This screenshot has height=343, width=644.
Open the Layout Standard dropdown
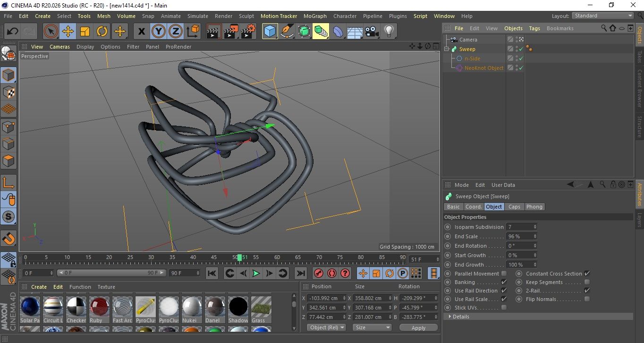click(603, 16)
